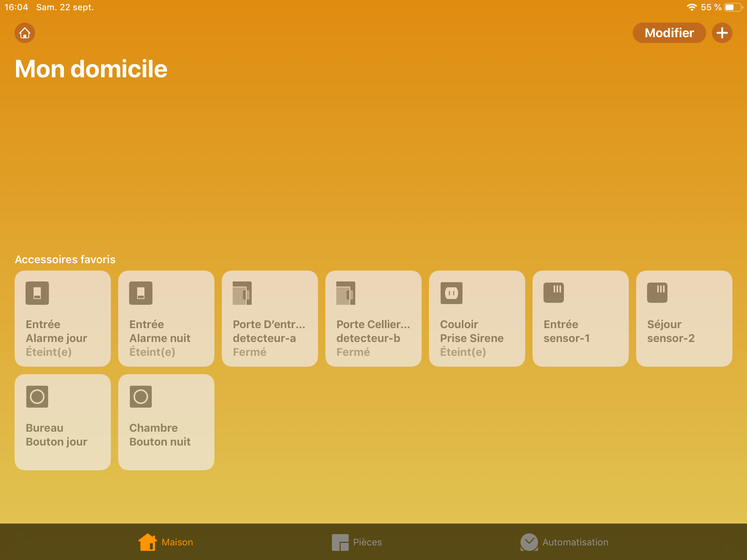Viewport: 747px width, 560px height.
Task: Tap the Mon domicile title
Action: point(91,69)
